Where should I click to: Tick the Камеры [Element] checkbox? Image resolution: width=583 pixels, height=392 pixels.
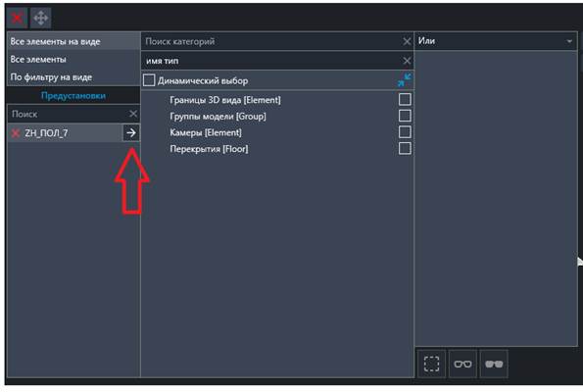pos(405,132)
